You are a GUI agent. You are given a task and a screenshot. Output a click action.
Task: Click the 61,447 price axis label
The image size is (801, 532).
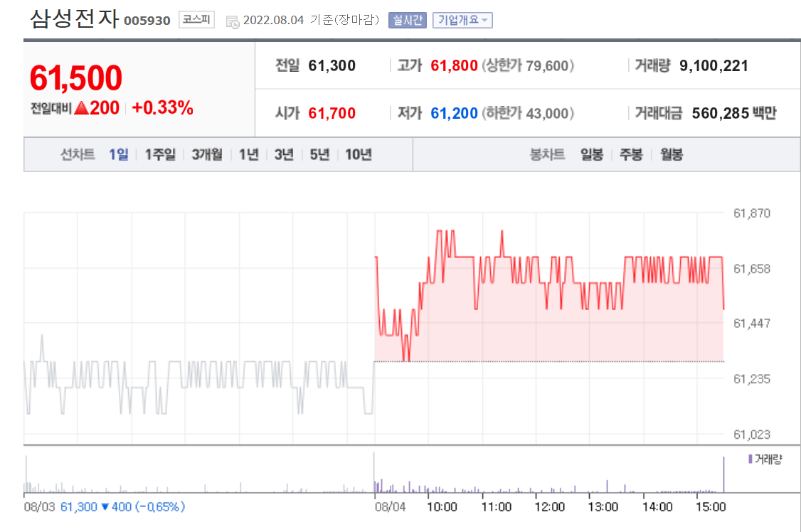pyautogui.click(x=752, y=323)
